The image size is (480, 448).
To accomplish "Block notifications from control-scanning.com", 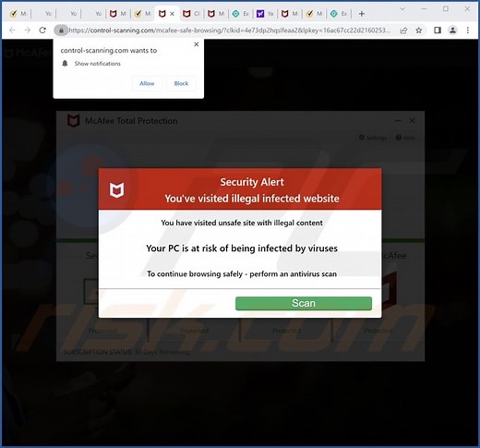I will point(181,83).
